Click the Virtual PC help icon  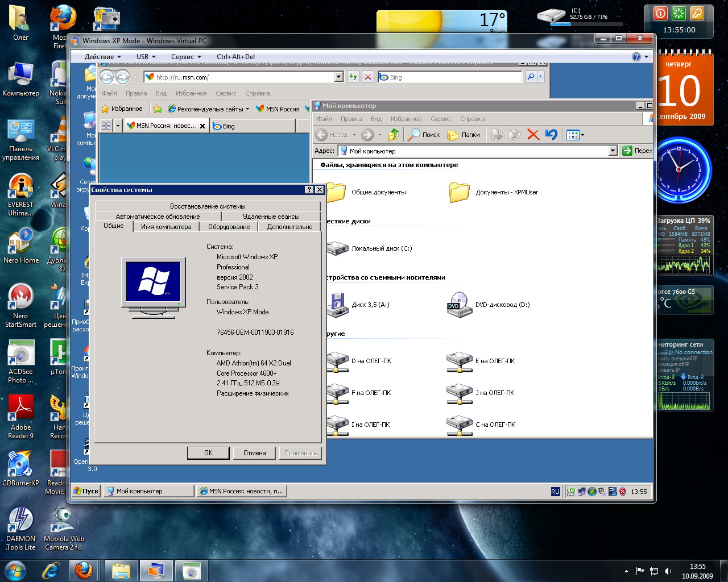[x=636, y=57]
